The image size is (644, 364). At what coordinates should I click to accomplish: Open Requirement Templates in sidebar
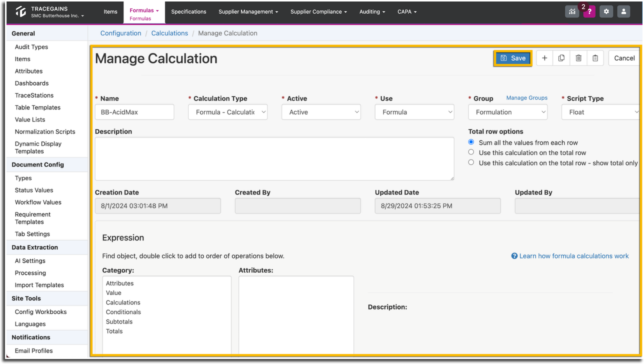[33, 218]
